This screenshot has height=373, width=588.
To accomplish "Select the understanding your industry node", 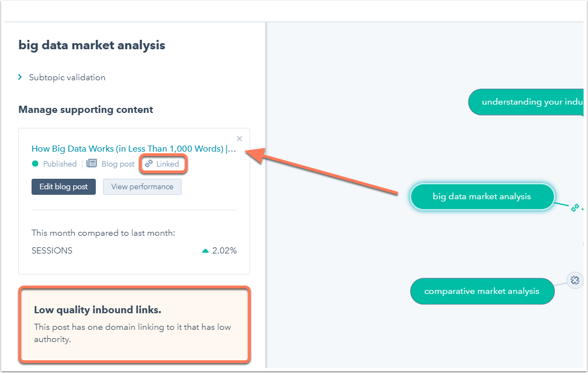I will (526, 102).
